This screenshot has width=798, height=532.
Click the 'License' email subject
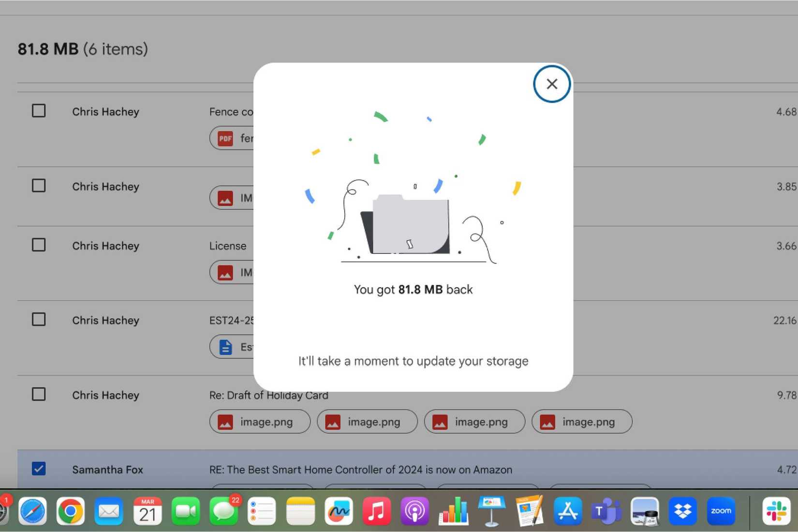point(228,246)
